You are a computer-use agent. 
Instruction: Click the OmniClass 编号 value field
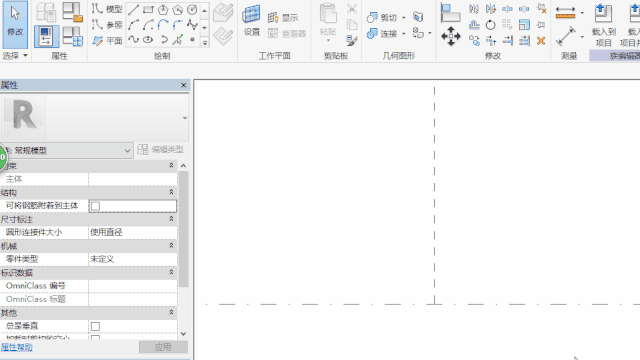pyautogui.click(x=133, y=286)
